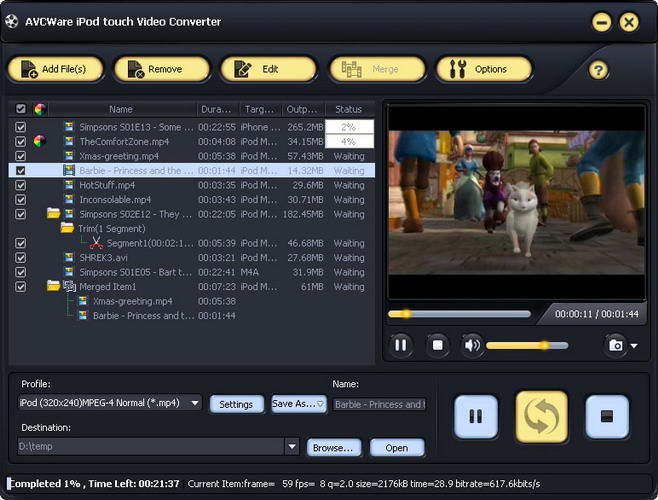658x500 pixels.
Task: Click the 2% progress cell of Simpsons S01E13
Action: click(x=349, y=127)
